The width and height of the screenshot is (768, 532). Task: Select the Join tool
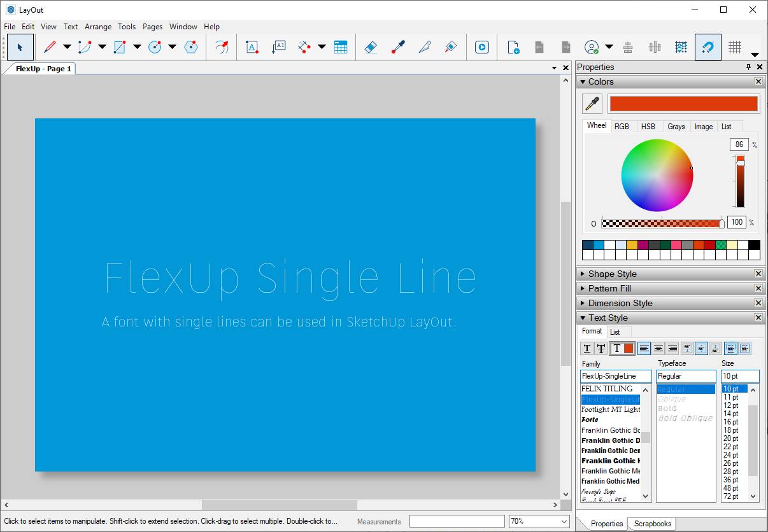pyautogui.click(x=451, y=47)
